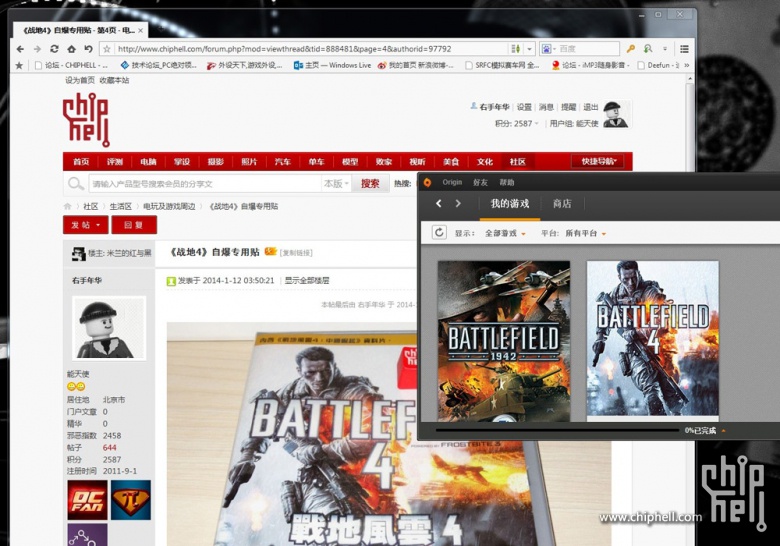Click the 显示全部楼层 link
The width and height of the screenshot is (780, 546).
pos(306,280)
